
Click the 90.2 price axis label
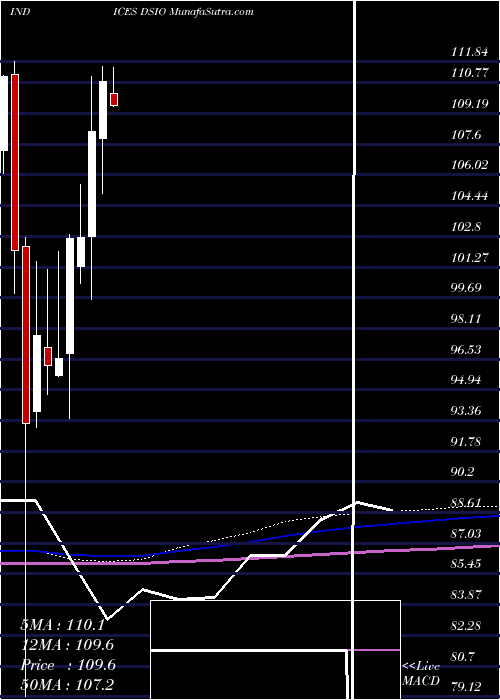(463, 472)
